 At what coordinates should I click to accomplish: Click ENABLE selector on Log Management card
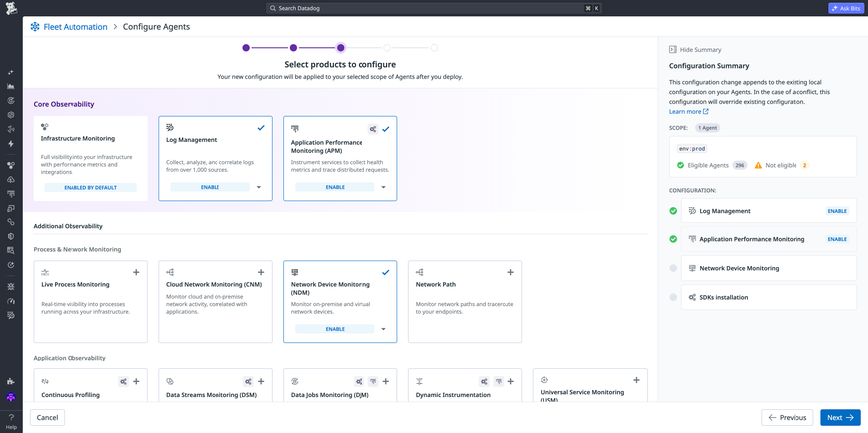pyautogui.click(x=210, y=187)
